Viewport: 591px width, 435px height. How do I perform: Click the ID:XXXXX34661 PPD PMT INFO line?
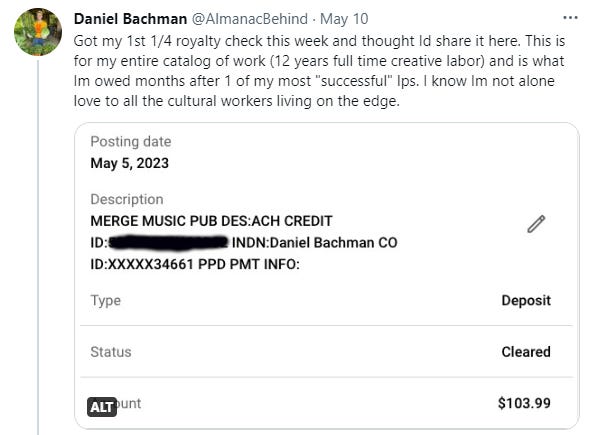[x=195, y=264]
